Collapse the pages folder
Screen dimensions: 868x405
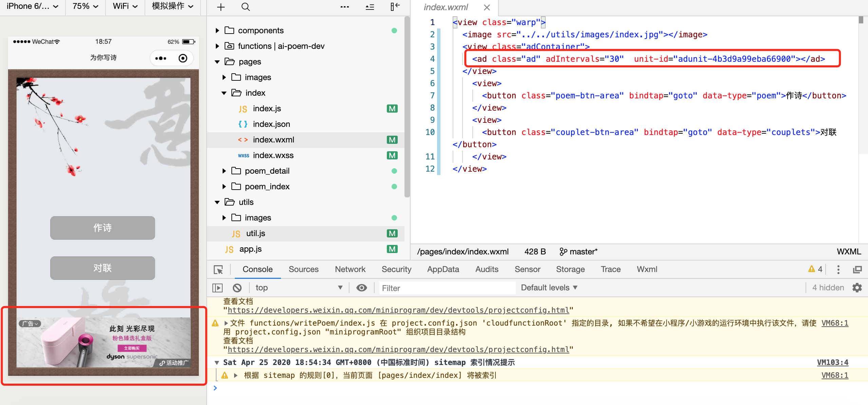[217, 62]
